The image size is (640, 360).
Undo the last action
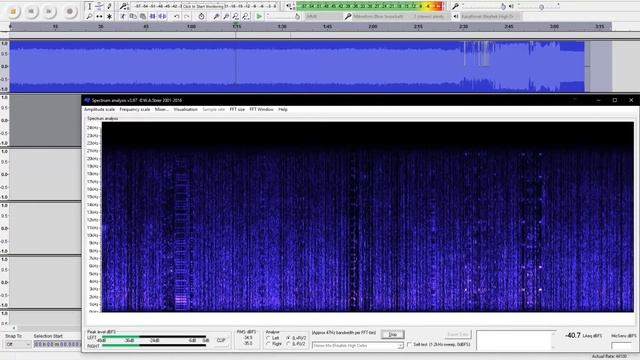click(176, 16)
